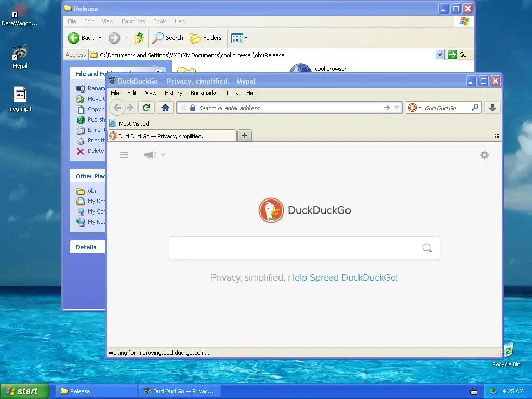
Task: Open the Mypal home page button
Action: tap(165, 108)
